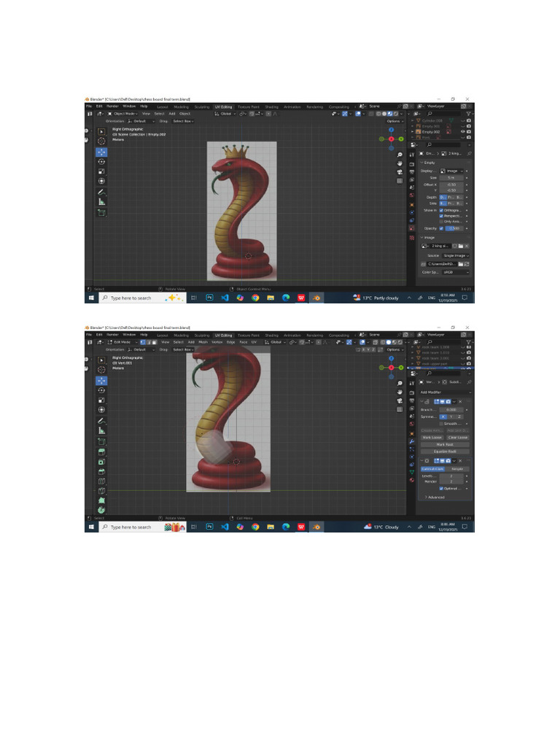Screen dimensions: 560x747
Task: Switch to Sculpting workspace tab in Object Mode screenshot
Action: tap(202, 107)
